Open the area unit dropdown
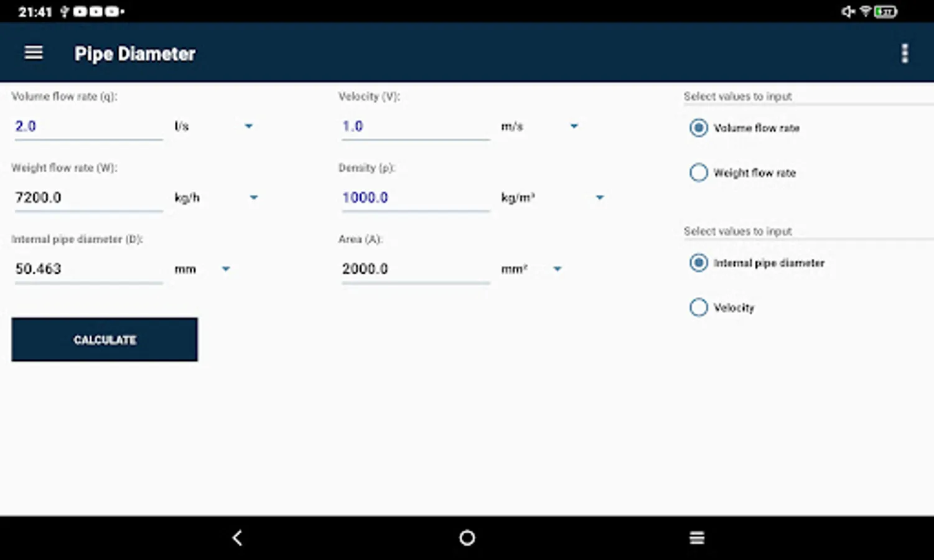934x560 pixels. pos(557,269)
